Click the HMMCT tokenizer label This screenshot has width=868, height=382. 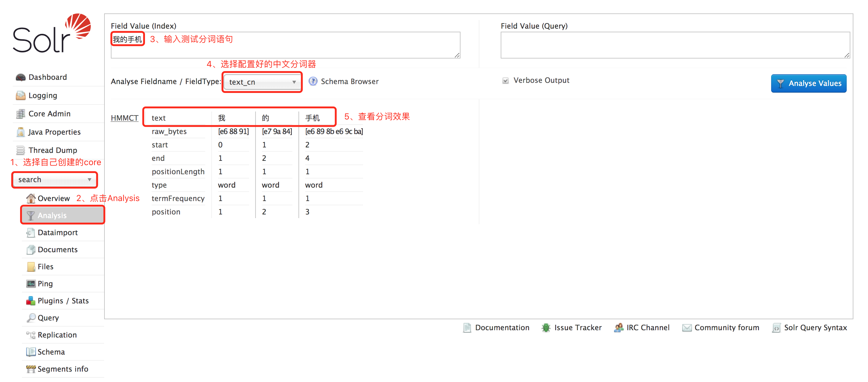point(124,118)
